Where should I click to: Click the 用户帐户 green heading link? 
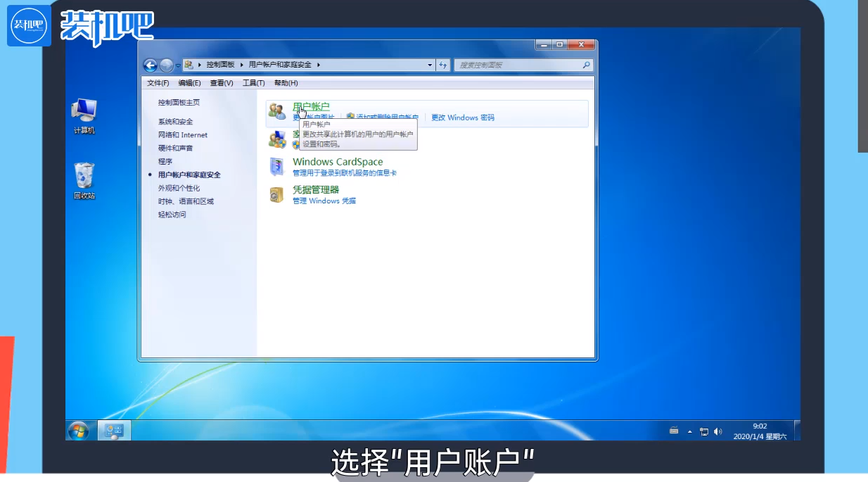pyautogui.click(x=311, y=107)
